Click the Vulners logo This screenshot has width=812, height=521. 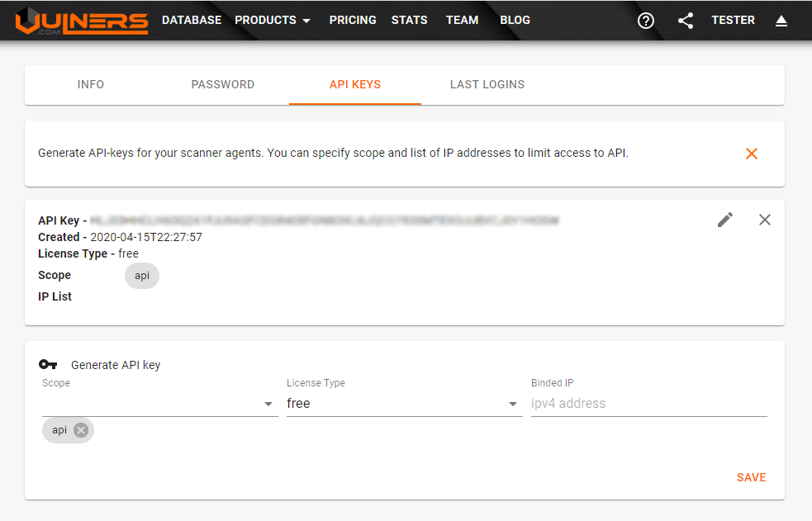click(82, 21)
